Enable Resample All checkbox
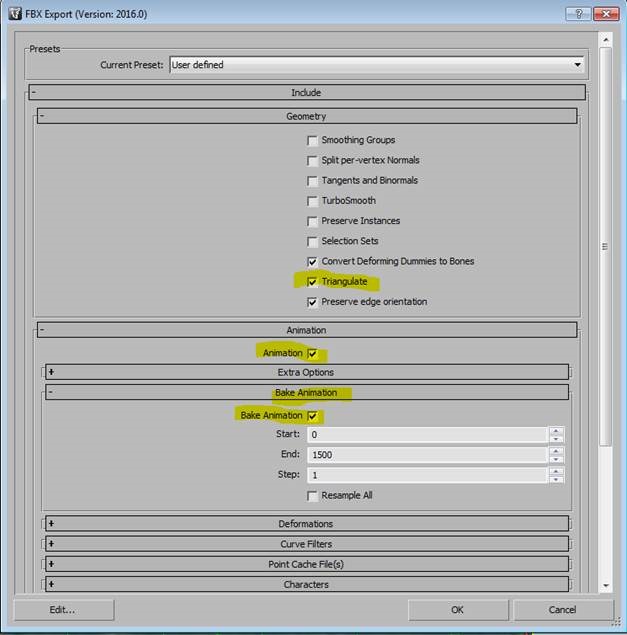 tap(312, 496)
